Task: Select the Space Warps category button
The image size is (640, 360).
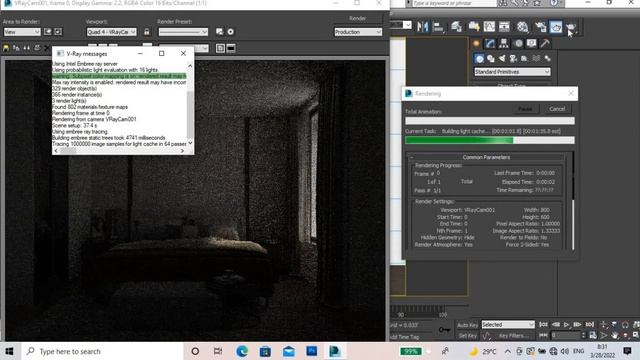Action: [x=536, y=59]
